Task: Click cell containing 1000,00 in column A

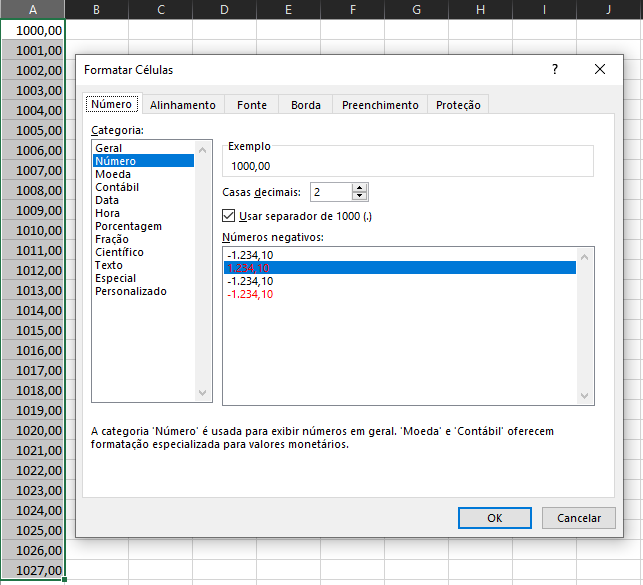Action: [33, 30]
